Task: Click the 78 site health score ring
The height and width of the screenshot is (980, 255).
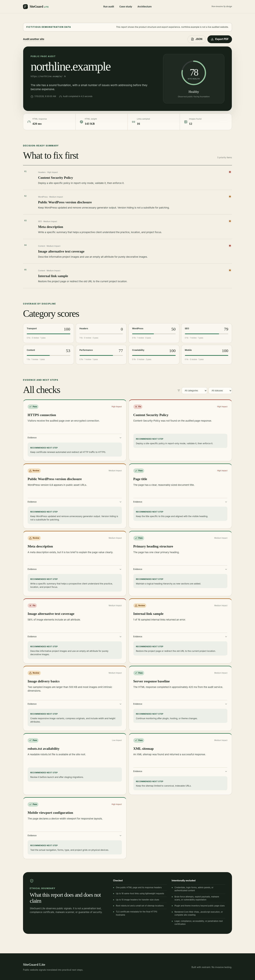Action: pos(194,72)
